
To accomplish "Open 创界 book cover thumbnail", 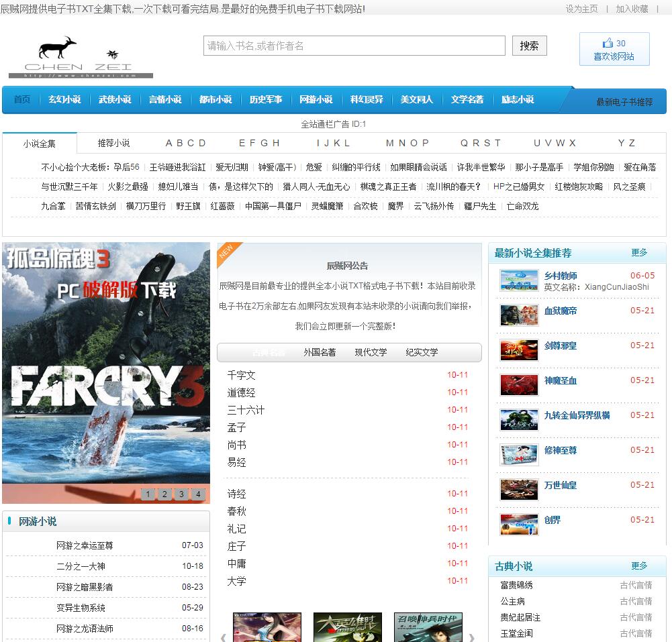I will point(519,525).
